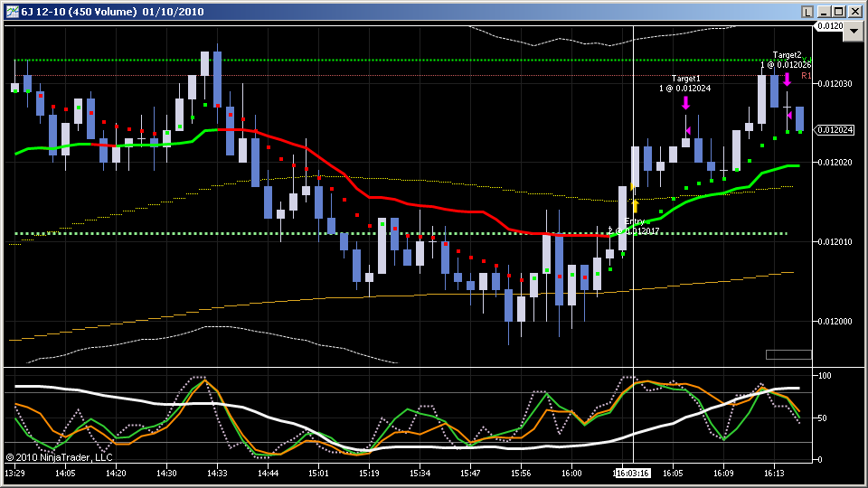The image size is (868, 488).
Task: Click the magenta arrow under Target2 label
Action: point(787,80)
